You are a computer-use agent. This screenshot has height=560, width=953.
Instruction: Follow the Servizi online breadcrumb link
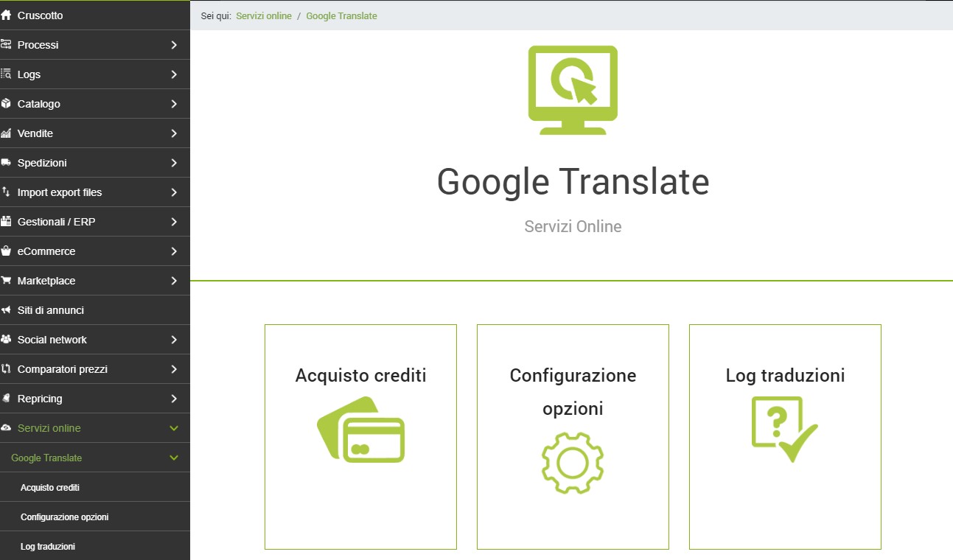point(264,15)
